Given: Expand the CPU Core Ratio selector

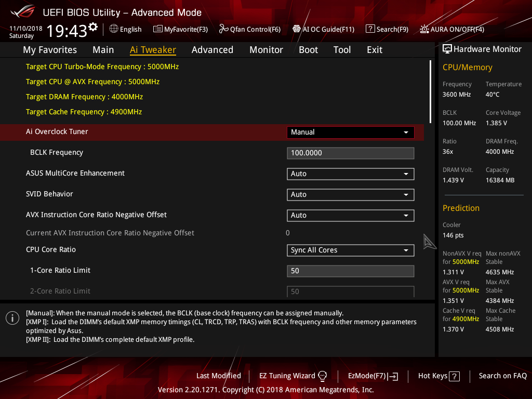Looking at the screenshot, I should click(x=350, y=250).
